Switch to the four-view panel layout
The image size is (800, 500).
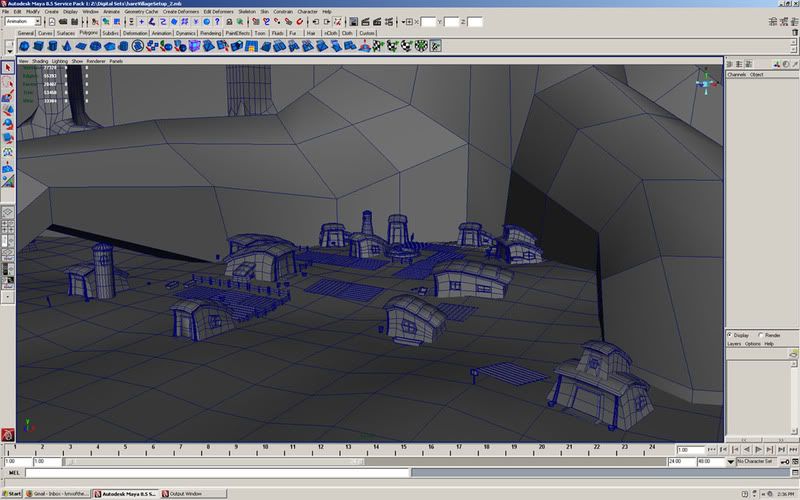click(x=8, y=227)
